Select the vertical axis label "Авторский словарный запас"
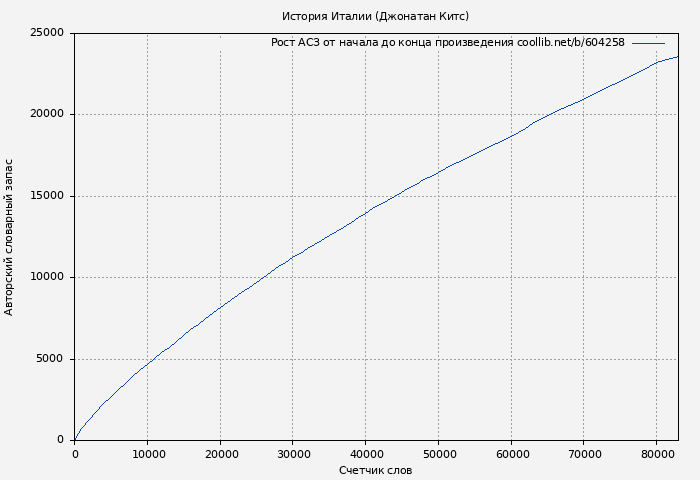The width and height of the screenshot is (700, 480). pyautogui.click(x=10, y=237)
